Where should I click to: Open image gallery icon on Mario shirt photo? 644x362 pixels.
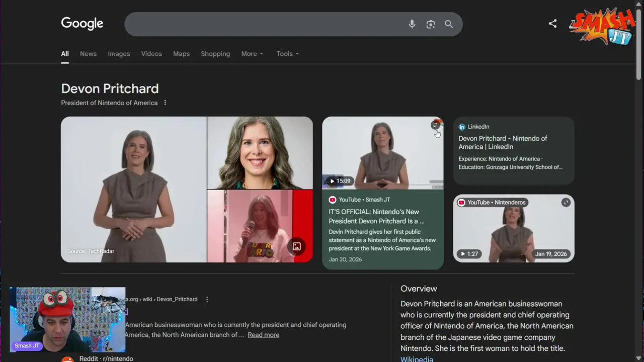(297, 246)
